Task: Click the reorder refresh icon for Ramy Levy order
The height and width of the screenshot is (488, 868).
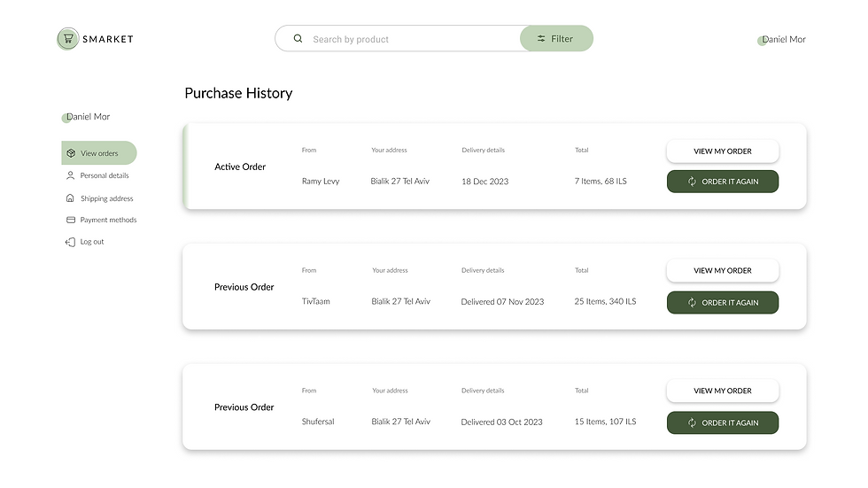Action: 692,182
